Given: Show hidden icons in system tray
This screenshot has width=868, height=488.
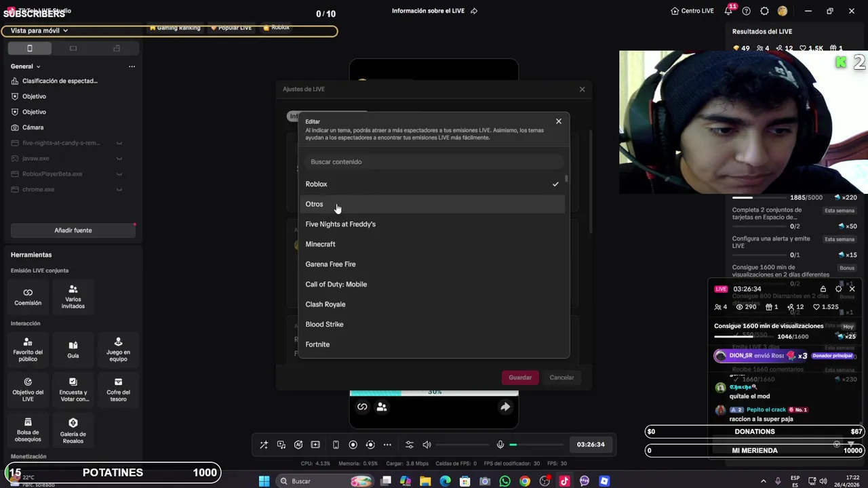Looking at the screenshot, I should tap(763, 481).
